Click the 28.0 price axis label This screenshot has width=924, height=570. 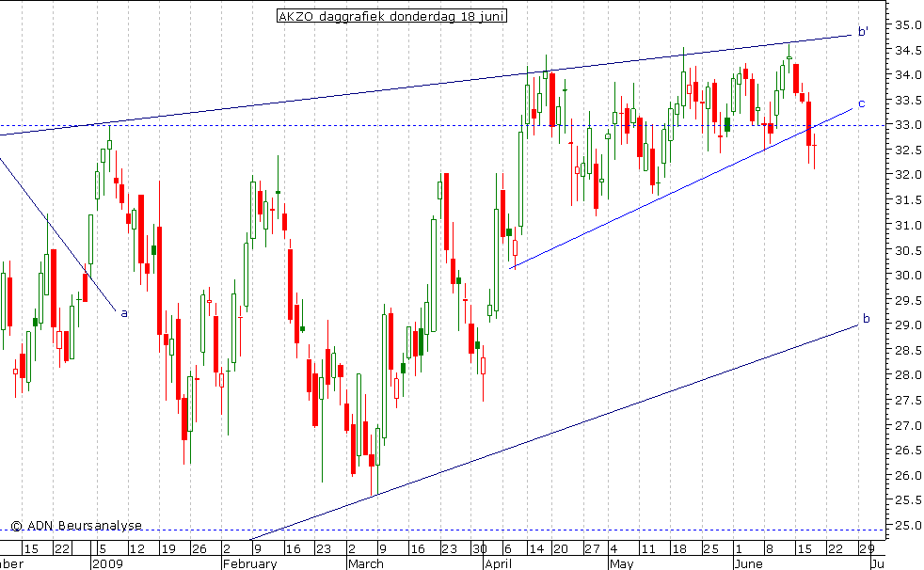908,375
